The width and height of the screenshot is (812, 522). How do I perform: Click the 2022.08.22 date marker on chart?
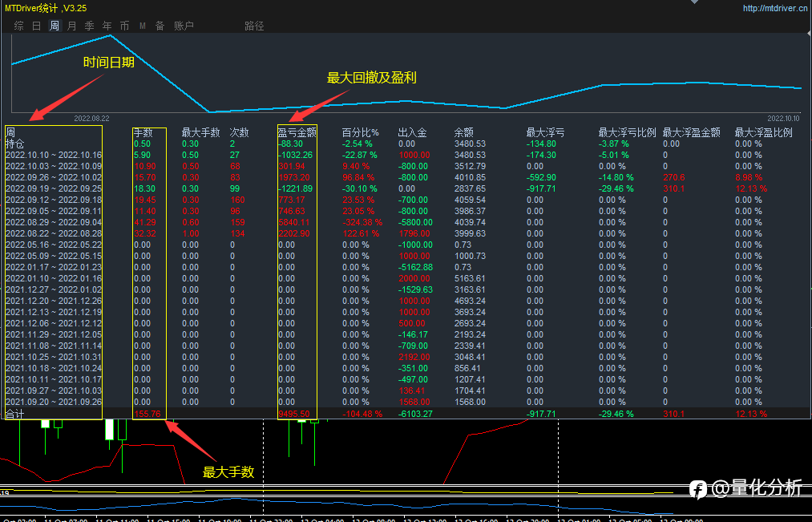tap(91, 117)
